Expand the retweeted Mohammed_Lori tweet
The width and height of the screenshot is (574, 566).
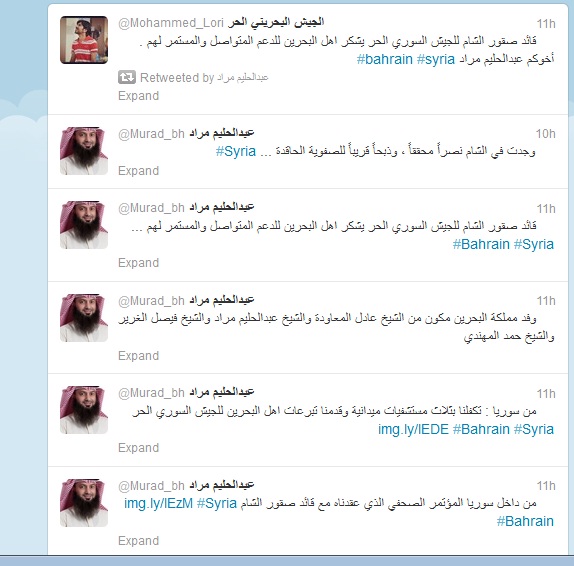click(x=138, y=96)
